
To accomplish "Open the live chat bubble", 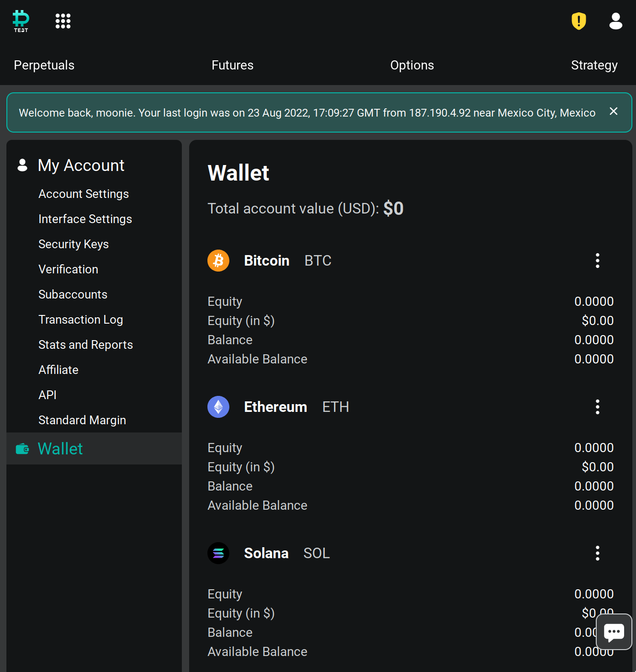I will (614, 632).
